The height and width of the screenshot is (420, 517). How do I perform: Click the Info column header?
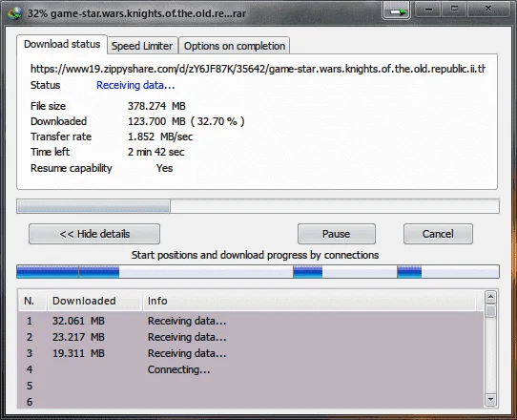(310, 301)
